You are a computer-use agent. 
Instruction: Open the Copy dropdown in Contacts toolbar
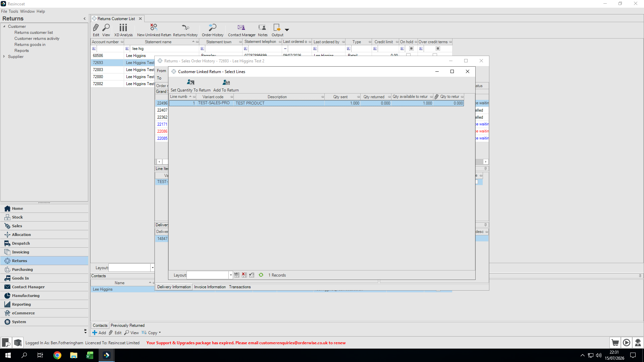pyautogui.click(x=160, y=333)
